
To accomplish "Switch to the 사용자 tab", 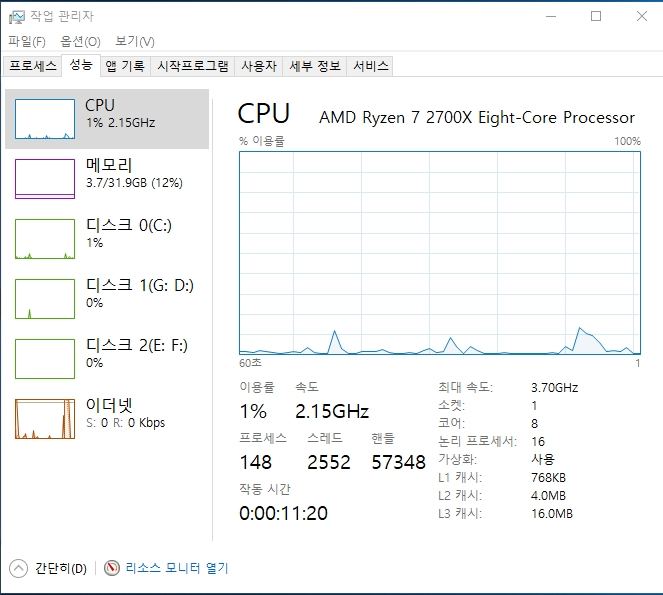I will (258, 66).
